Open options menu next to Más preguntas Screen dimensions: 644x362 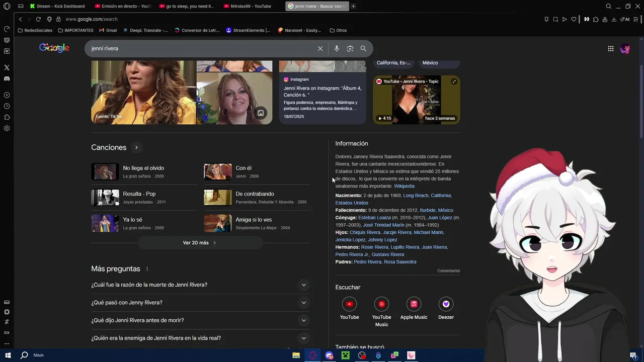(x=147, y=269)
